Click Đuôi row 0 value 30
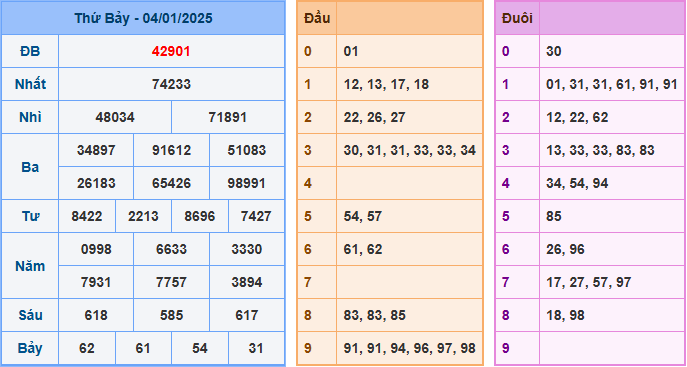Image resolution: width=687 pixels, height=367 pixels. tap(554, 52)
